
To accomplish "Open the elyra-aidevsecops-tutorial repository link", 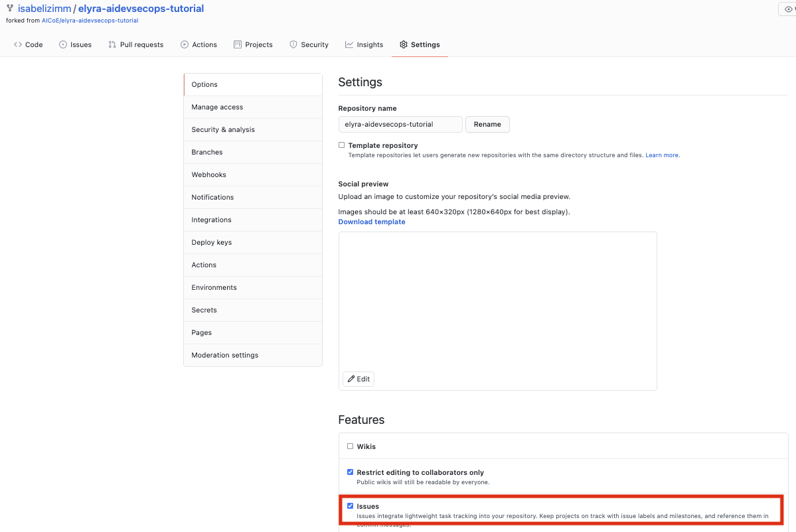I will [x=141, y=9].
